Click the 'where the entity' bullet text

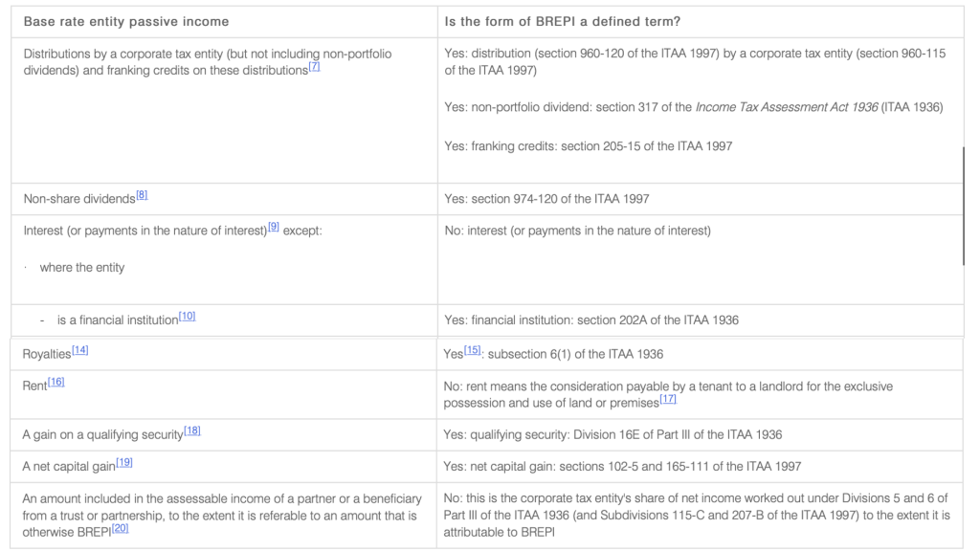pos(82,268)
